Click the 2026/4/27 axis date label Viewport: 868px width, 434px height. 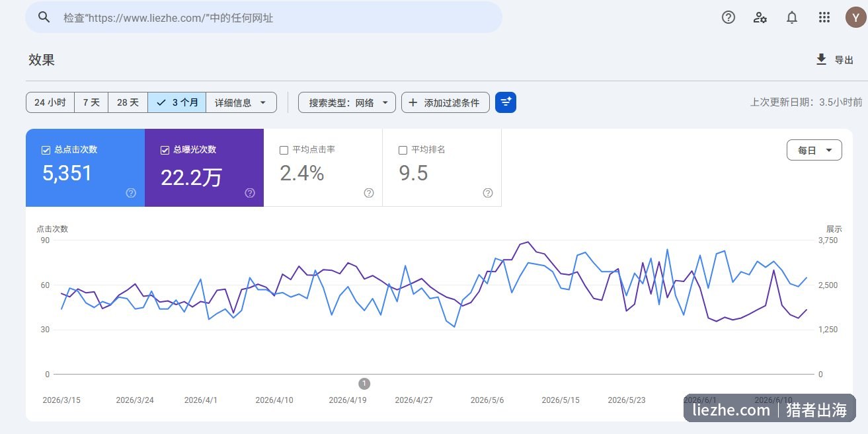[414, 400]
